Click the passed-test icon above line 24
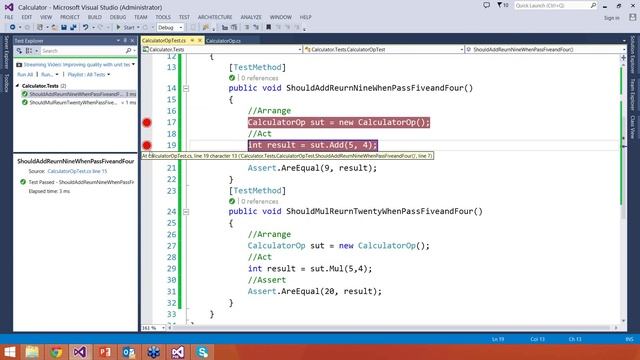This screenshot has height=360, width=640. pyautogui.click(x=232, y=201)
